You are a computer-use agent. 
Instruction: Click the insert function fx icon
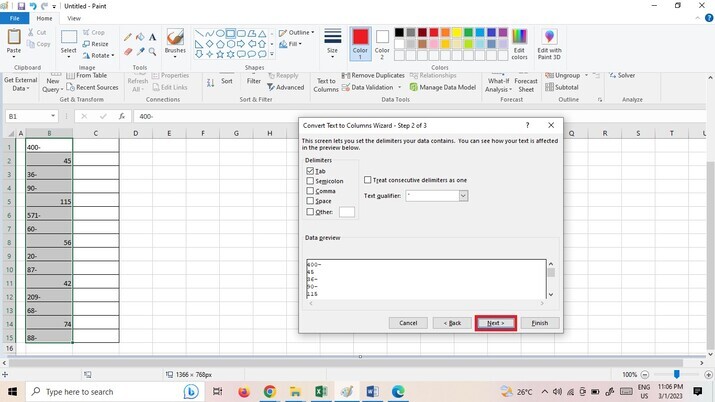pos(122,116)
